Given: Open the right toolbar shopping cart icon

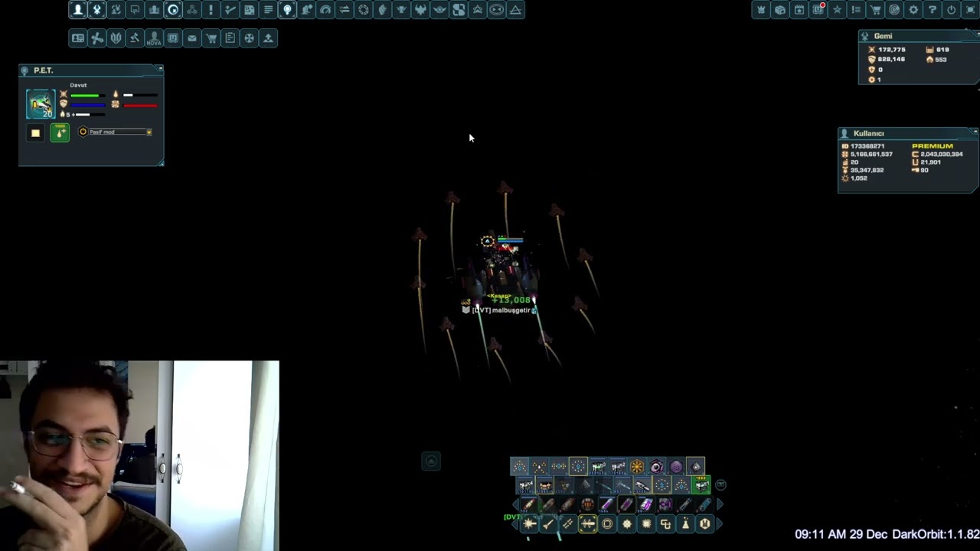Looking at the screenshot, I should (x=875, y=10).
